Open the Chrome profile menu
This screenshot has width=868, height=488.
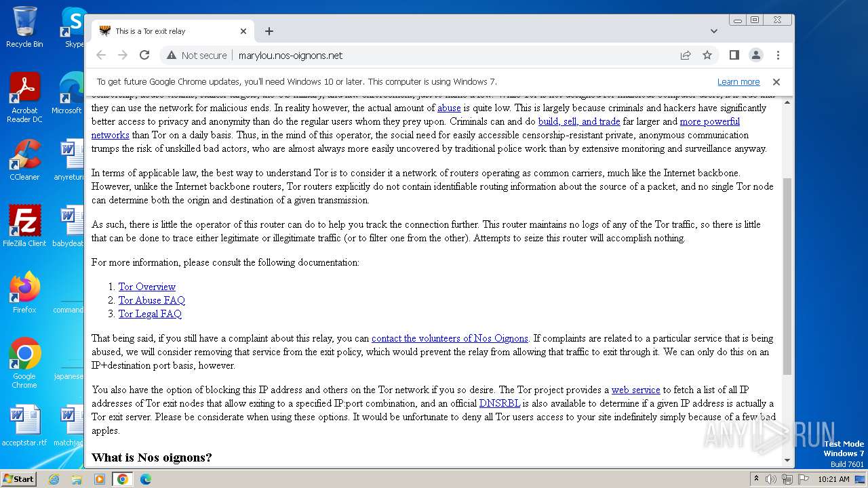coord(756,56)
